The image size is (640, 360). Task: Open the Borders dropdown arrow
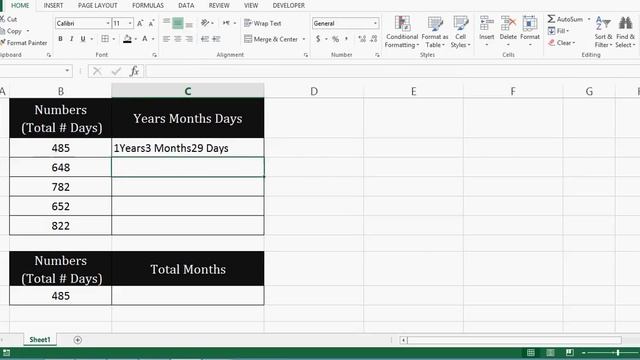pyautogui.click(x=114, y=39)
